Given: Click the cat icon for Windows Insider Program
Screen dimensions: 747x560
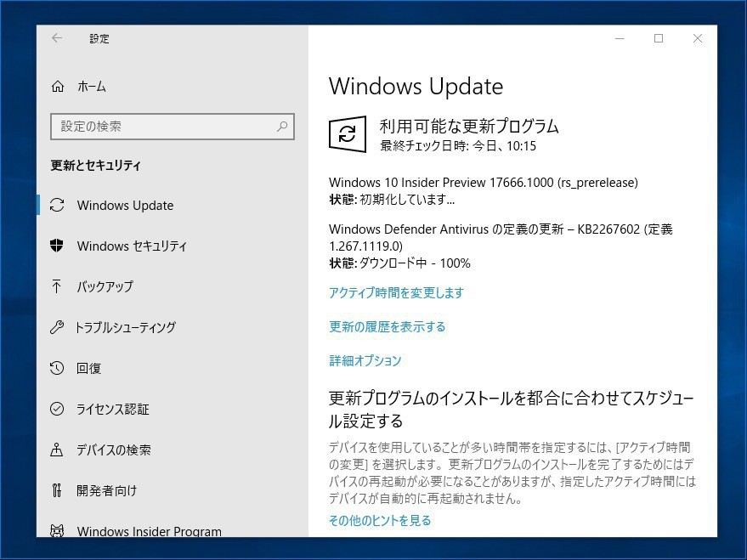Looking at the screenshot, I should pyautogui.click(x=57, y=530).
